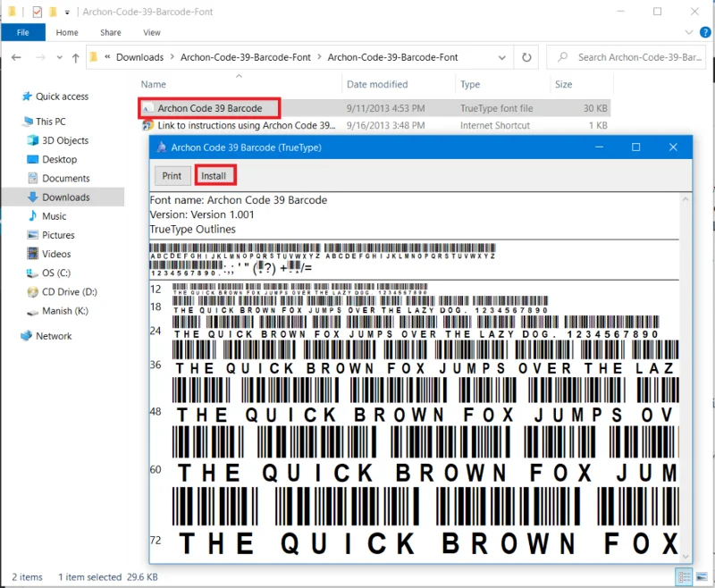715x588 pixels.
Task: Open the recent locations dropdown arrow
Action: [59, 57]
